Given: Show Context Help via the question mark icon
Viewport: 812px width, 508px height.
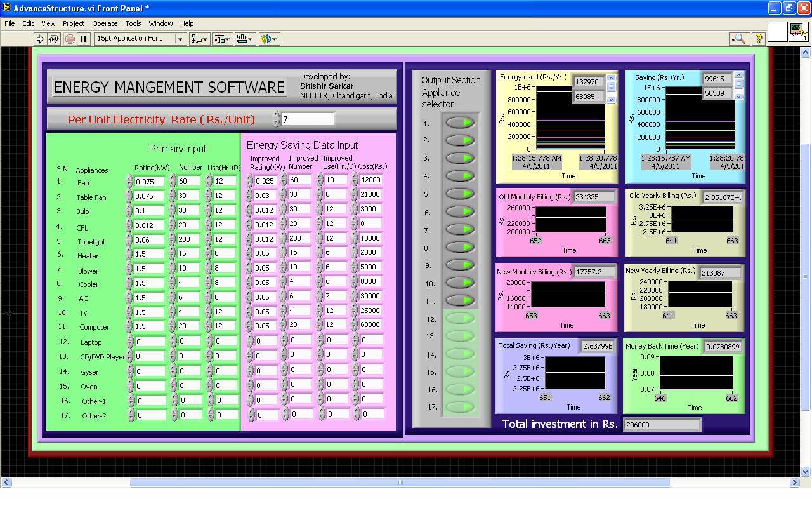Looking at the screenshot, I should tap(759, 39).
